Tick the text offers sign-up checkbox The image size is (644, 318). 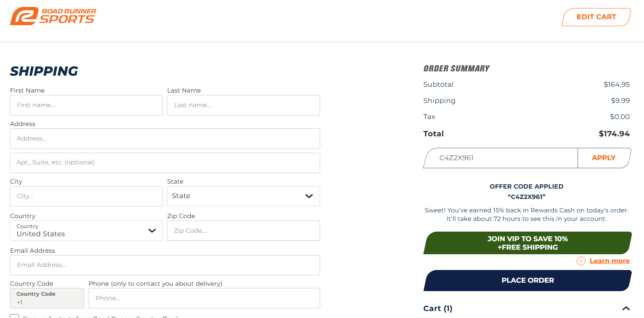click(15, 316)
